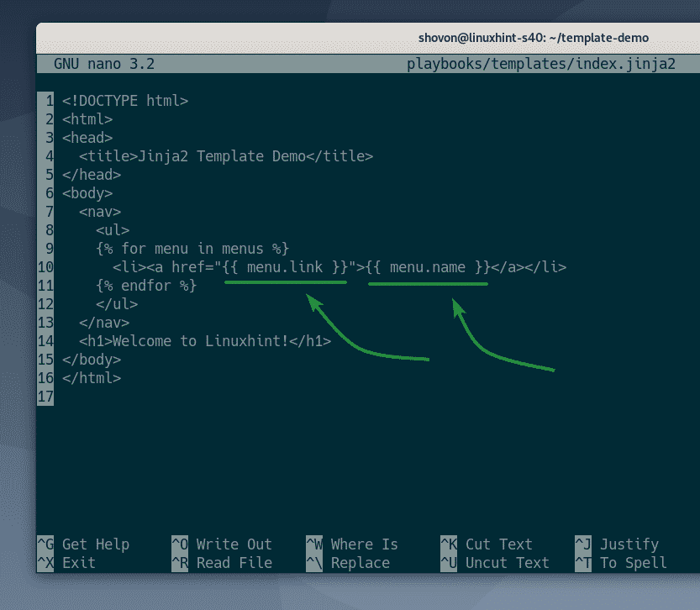Click line number 17 in gutter

(x=45, y=397)
